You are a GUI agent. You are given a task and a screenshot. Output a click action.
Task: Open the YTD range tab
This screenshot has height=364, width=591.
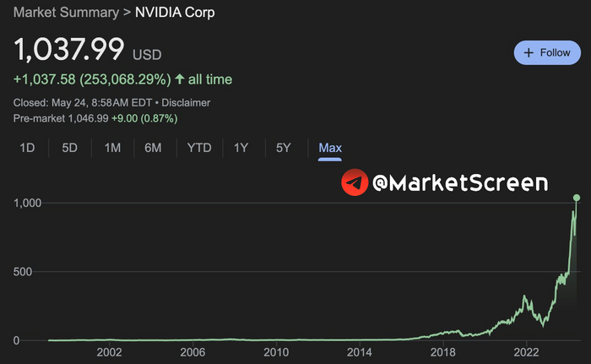coord(199,148)
